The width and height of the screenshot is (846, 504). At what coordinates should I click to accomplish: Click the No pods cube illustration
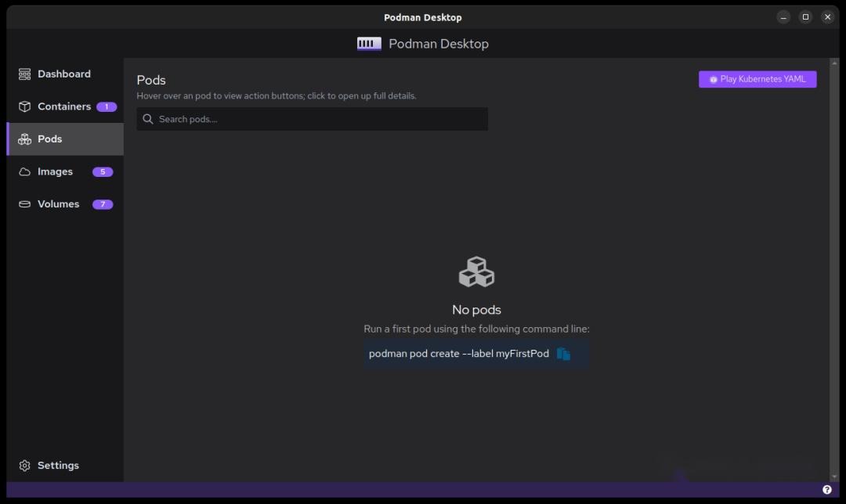pyautogui.click(x=476, y=272)
